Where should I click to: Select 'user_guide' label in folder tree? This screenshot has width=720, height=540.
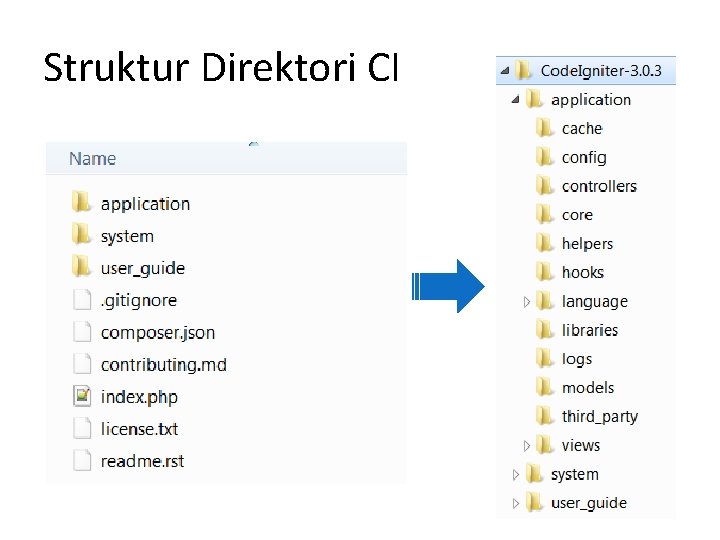(x=589, y=503)
